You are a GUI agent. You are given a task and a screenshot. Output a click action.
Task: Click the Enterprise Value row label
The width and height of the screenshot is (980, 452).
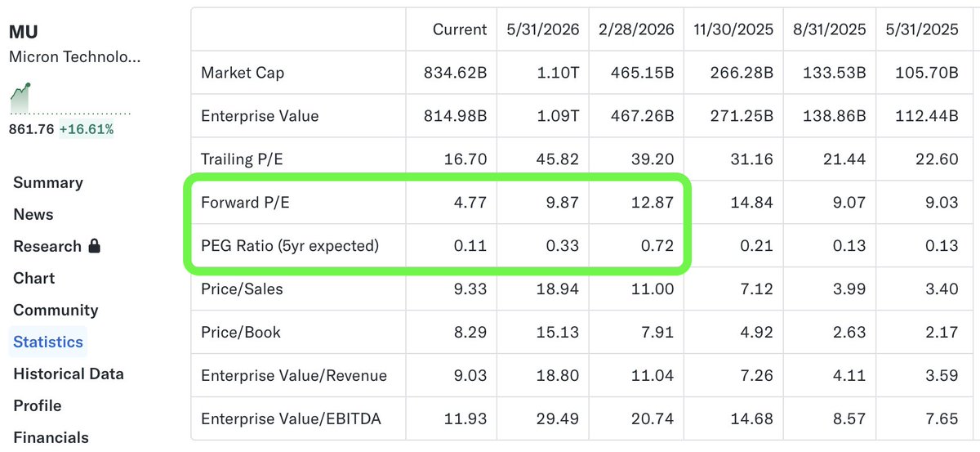coord(260,116)
